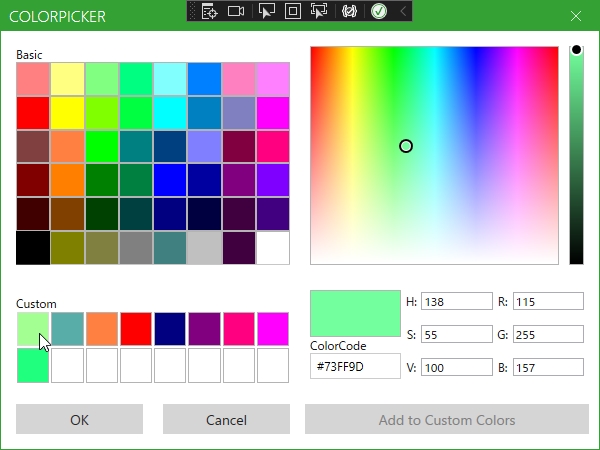600x450 pixels.
Task: Click the large green color preview box
Action: tap(355, 314)
